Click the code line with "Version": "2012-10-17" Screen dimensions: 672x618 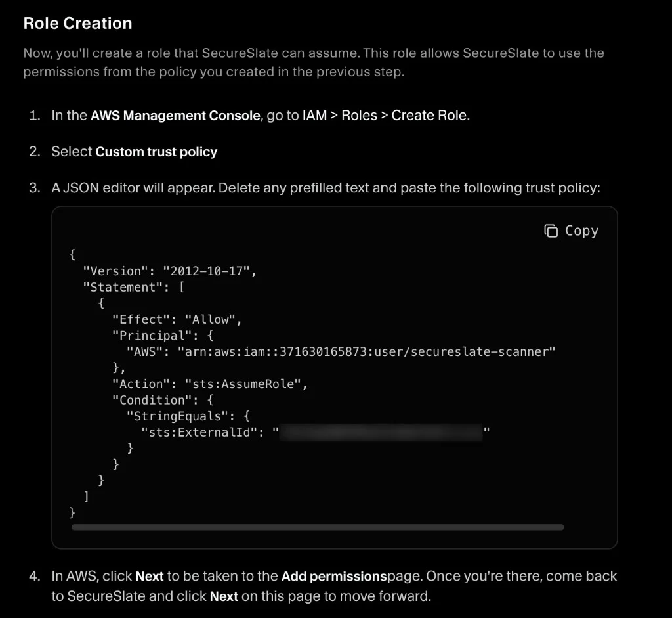pos(169,271)
